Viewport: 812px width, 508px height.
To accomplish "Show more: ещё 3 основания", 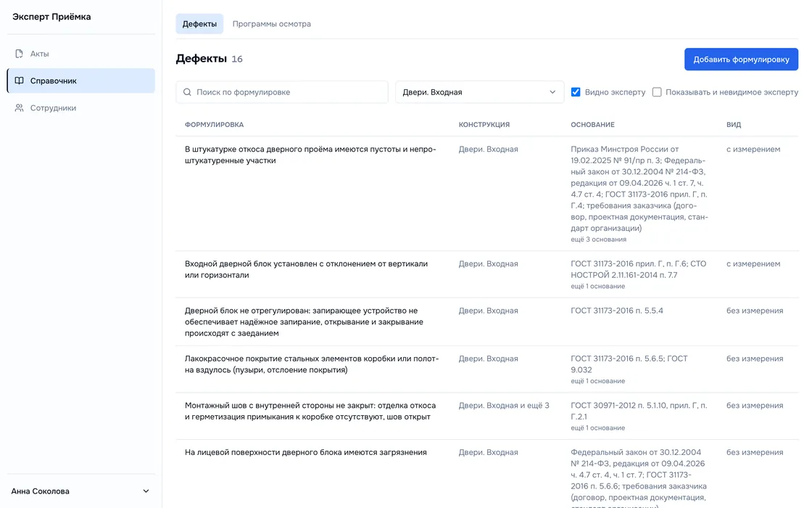I will coord(598,239).
